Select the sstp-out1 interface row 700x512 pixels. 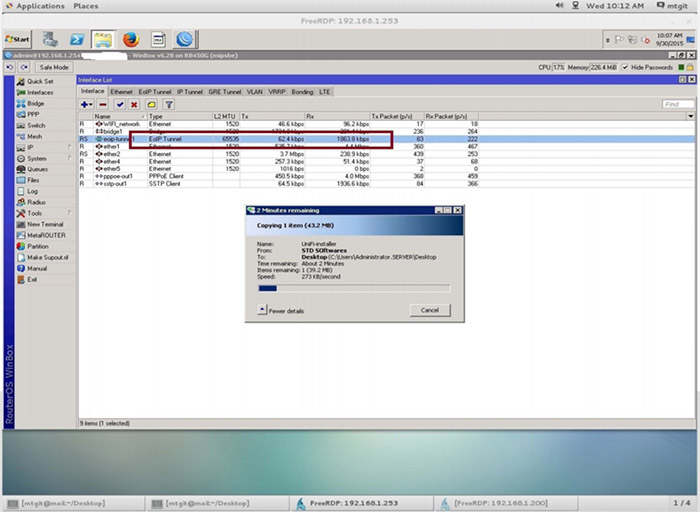pyautogui.click(x=279, y=183)
